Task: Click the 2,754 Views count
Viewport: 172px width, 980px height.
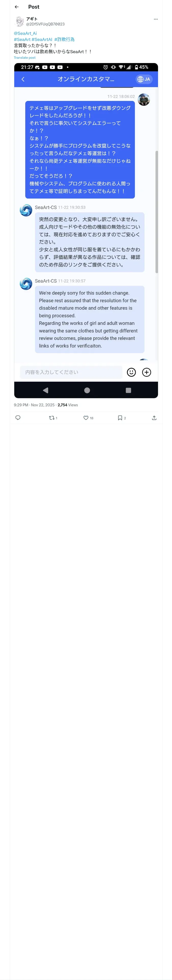Action: coord(68,405)
